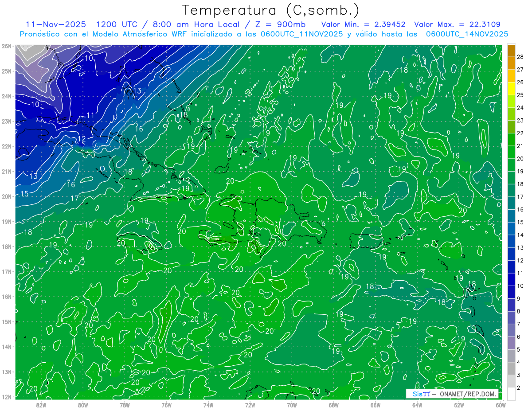Click the color scale label "4"
The image size is (532, 411).
click(x=519, y=362)
